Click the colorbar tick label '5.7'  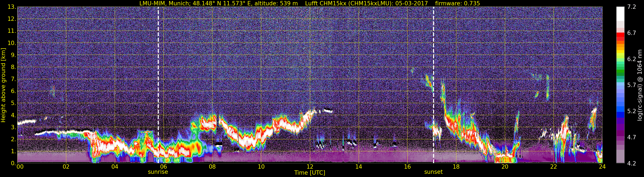coord(632,85)
